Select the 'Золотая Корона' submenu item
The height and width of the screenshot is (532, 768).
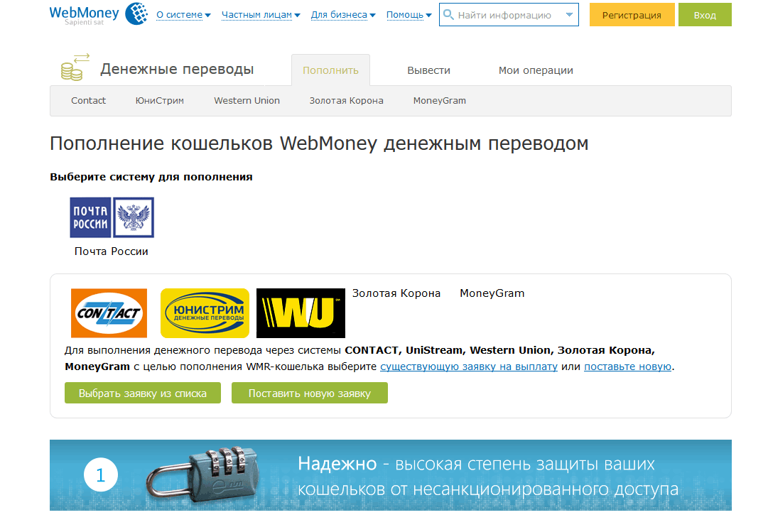point(346,100)
